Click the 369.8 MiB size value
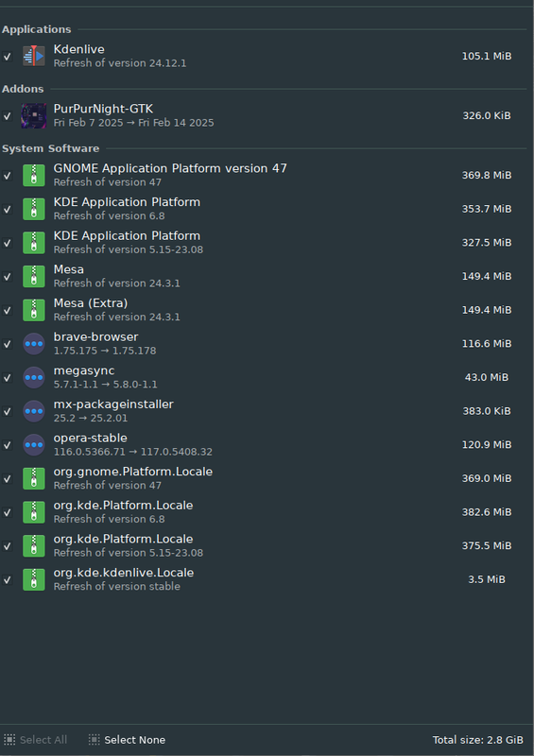The image size is (534, 756). (487, 175)
